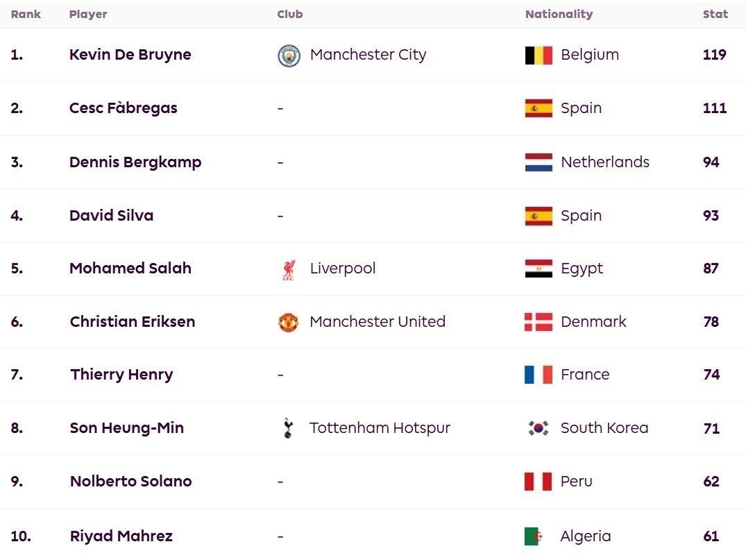Open Thierry Henry's player page

tap(122, 375)
